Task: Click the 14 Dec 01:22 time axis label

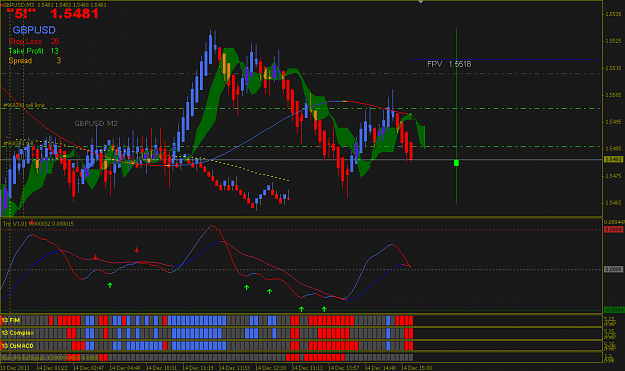Action: tap(52, 368)
